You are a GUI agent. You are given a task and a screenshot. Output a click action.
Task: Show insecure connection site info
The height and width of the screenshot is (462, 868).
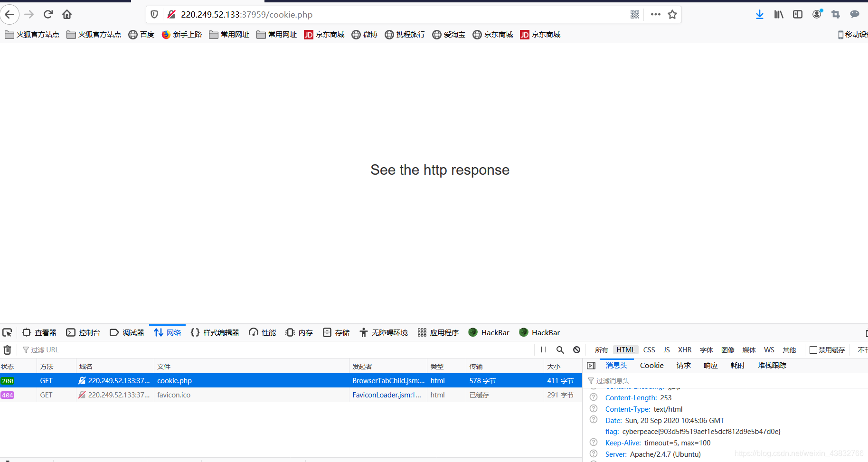coord(171,14)
